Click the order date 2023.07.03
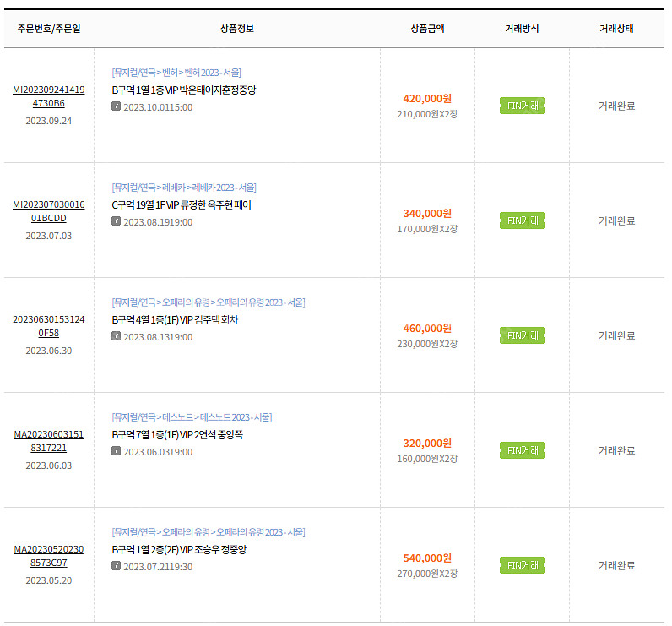This screenshot has width=672, height=626. pyautogui.click(x=49, y=236)
